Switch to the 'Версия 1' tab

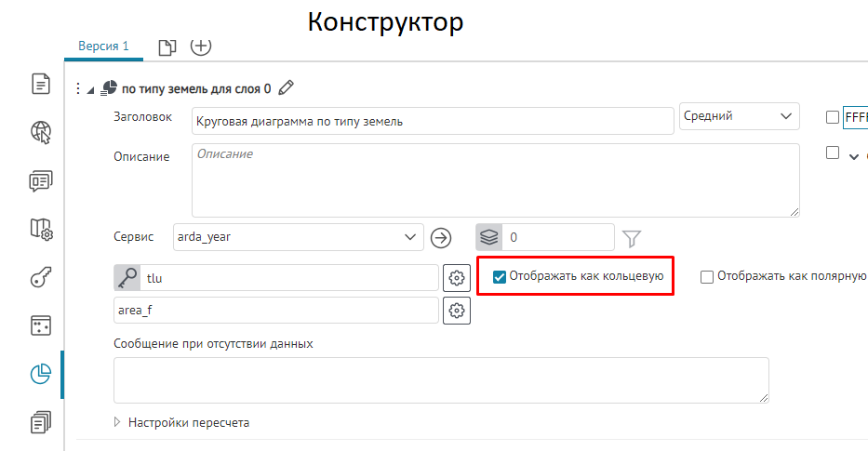click(103, 46)
